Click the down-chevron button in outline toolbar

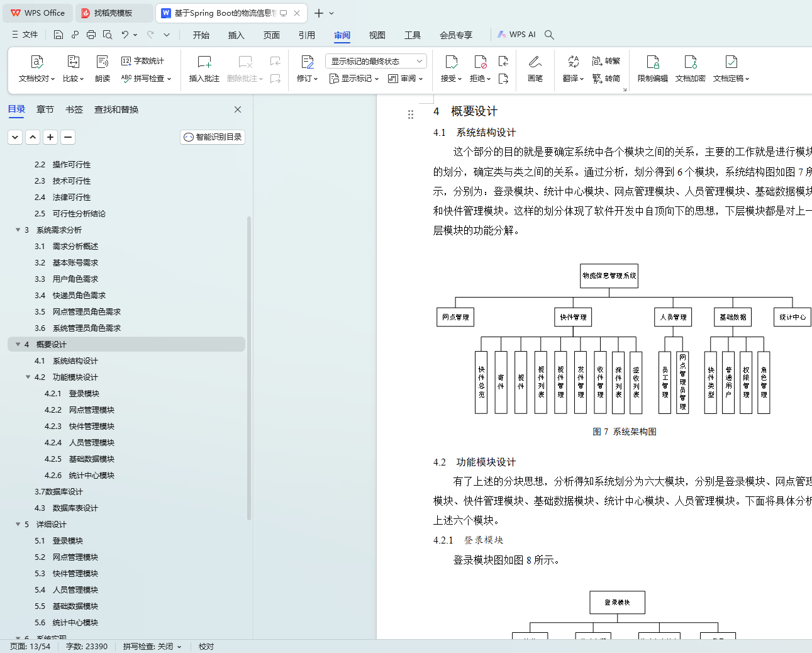(16, 137)
